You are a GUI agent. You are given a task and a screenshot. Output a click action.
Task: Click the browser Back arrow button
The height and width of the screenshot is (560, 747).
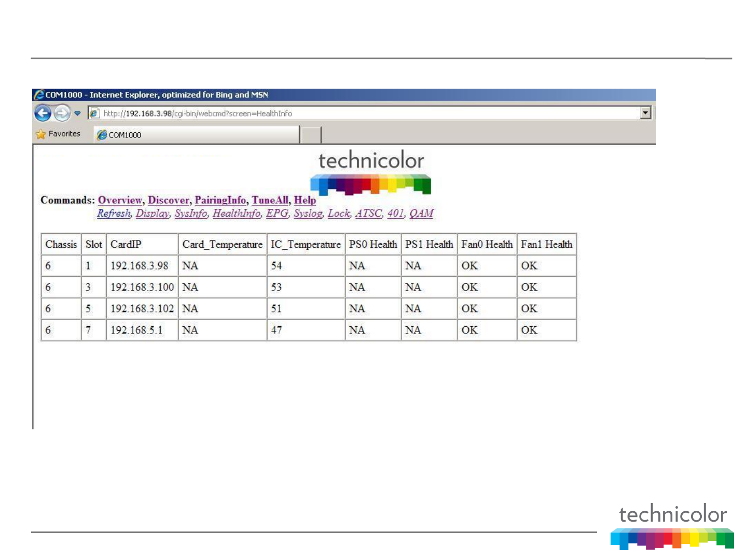[43, 113]
